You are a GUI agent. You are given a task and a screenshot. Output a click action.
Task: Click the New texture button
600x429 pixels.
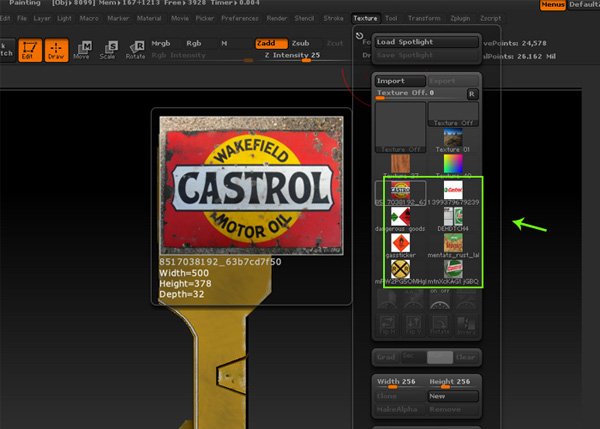click(x=453, y=396)
